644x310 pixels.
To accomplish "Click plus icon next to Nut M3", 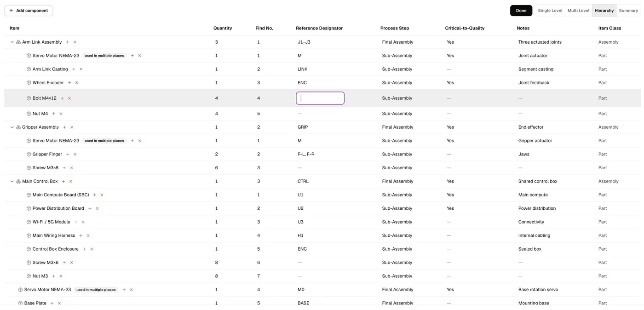I will click(x=53, y=276).
